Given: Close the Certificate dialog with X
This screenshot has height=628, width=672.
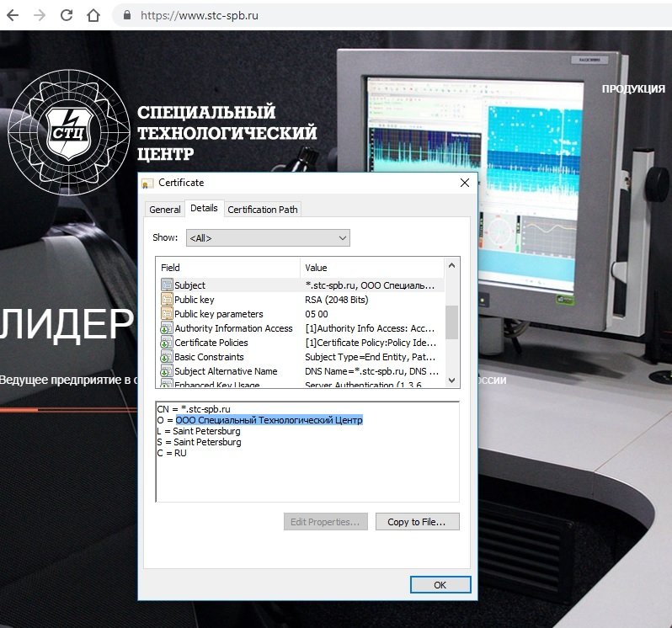Looking at the screenshot, I should tap(465, 183).
